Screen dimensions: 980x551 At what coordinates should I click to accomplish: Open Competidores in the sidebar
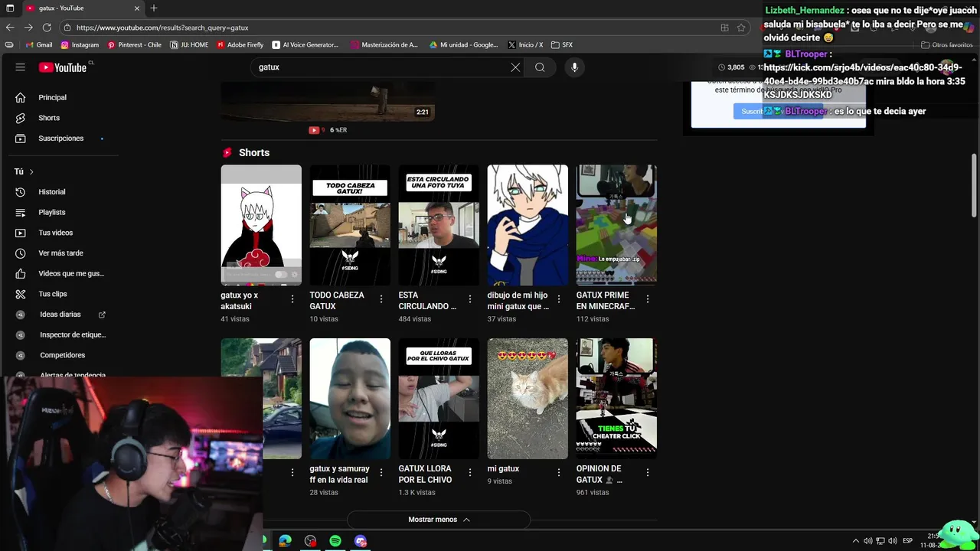[61, 355]
